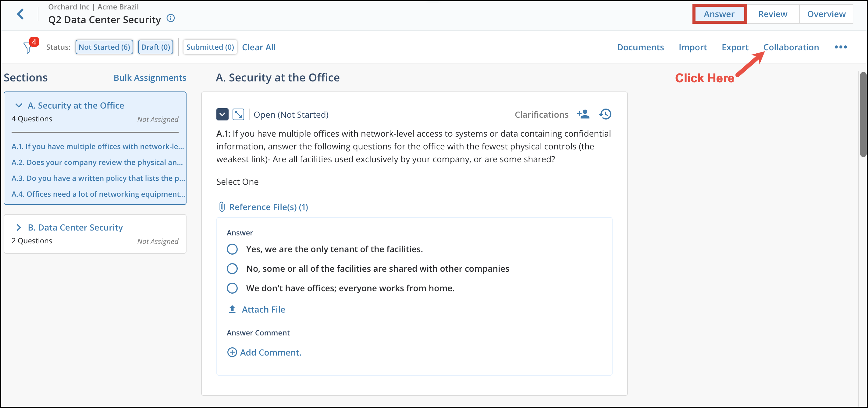The image size is (868, 408).
Task: Select everyone works from home option
Action: click(x=232, y=288)
